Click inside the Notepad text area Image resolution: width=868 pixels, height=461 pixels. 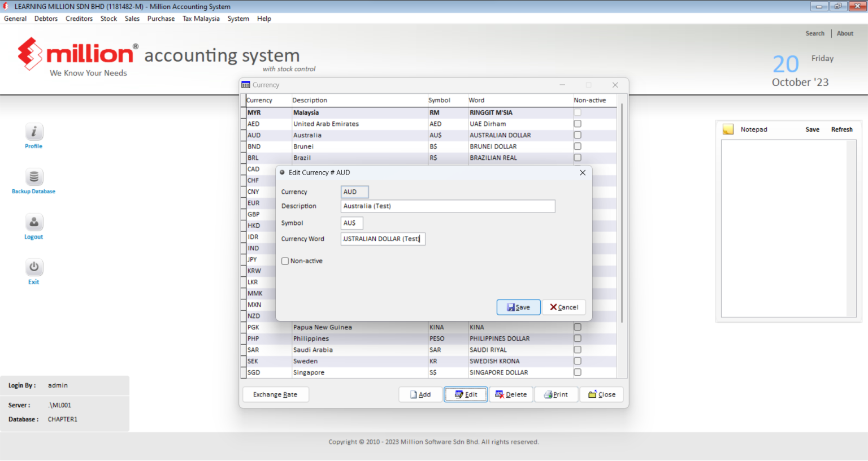click(784, 228)
